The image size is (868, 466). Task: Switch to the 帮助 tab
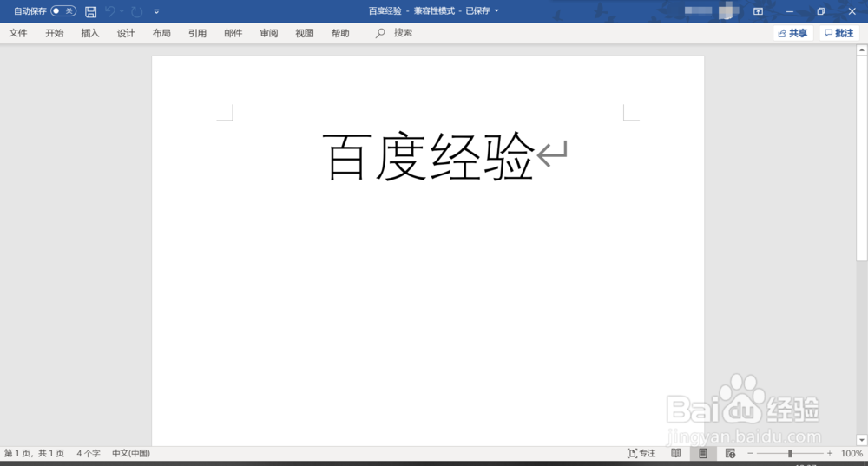[x=340, y=33]
